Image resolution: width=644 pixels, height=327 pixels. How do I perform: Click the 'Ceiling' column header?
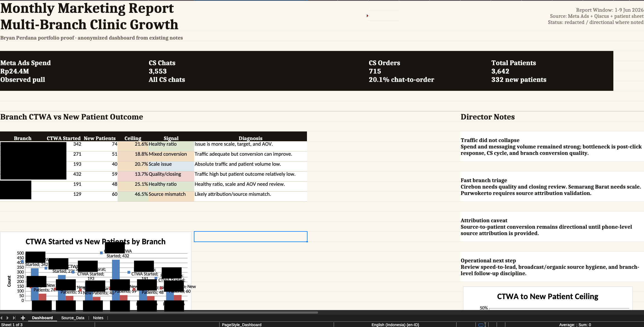pyautogui.click(x=133, y=138)
